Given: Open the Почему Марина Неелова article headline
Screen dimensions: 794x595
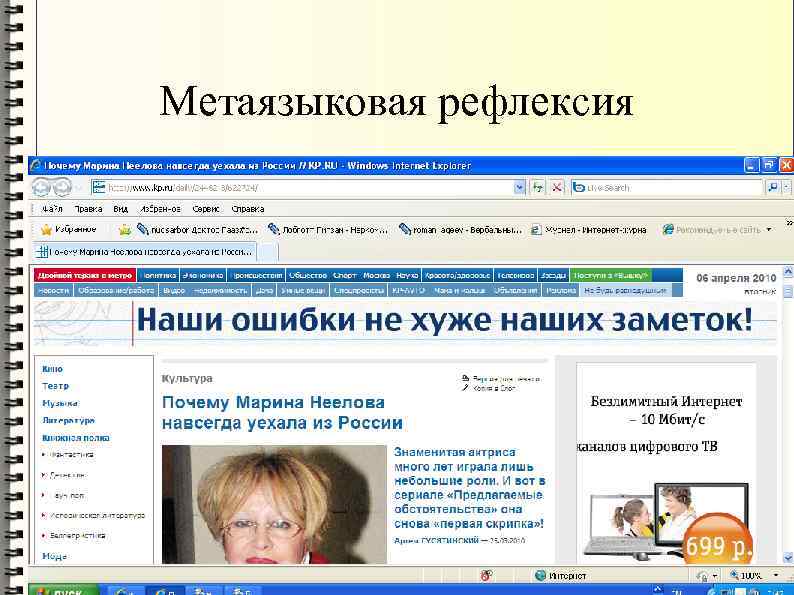Looking at the screenshot, I should coord(282,413).
